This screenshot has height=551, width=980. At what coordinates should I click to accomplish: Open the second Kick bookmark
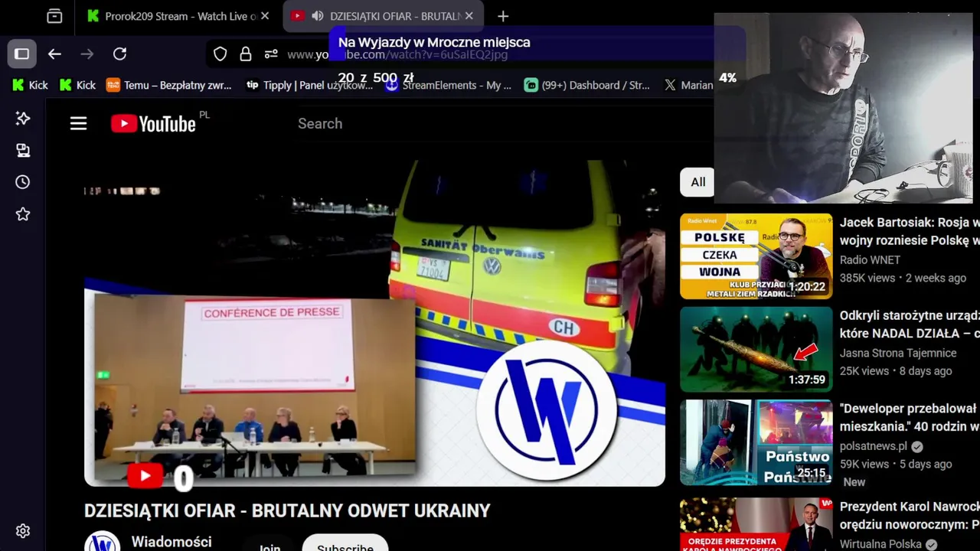[78, 85]
